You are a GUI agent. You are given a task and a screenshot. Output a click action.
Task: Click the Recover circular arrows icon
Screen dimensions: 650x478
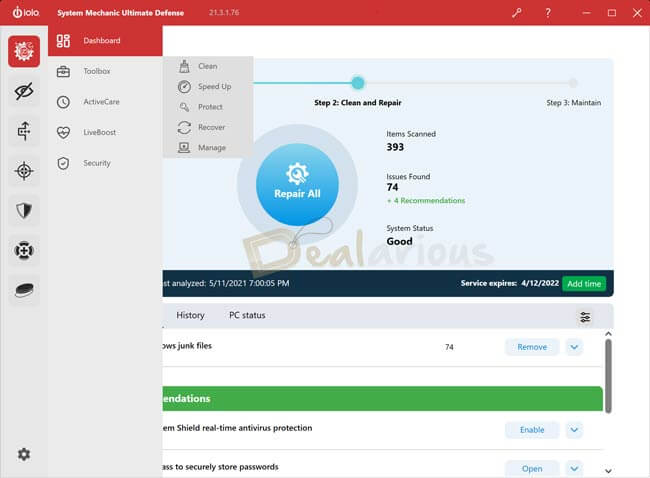pyautogui.click(x=184, y=127)
